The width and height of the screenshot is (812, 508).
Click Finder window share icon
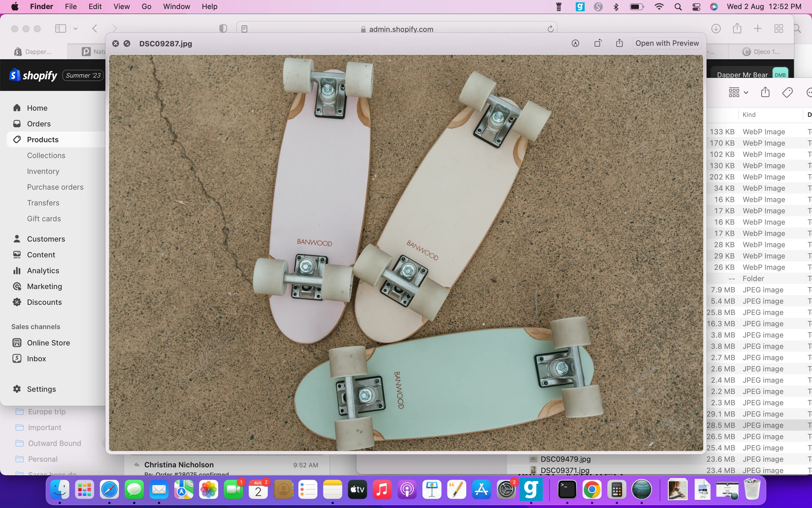(765, 92)
